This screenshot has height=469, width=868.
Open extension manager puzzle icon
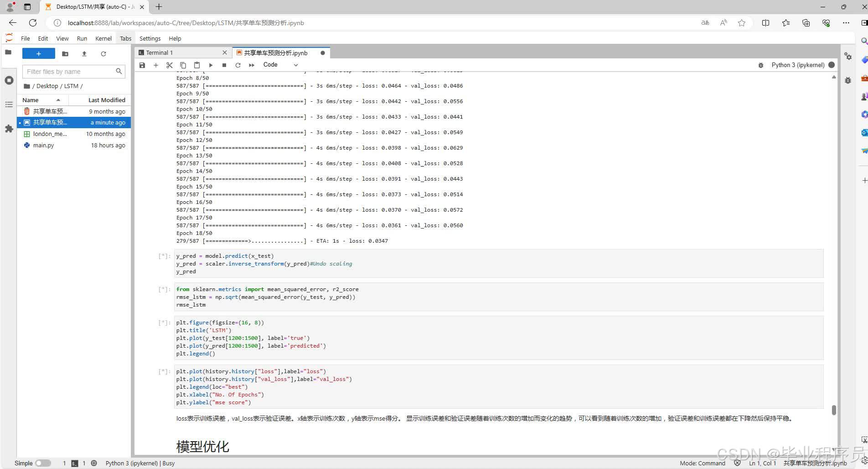(x=9, y=129)
